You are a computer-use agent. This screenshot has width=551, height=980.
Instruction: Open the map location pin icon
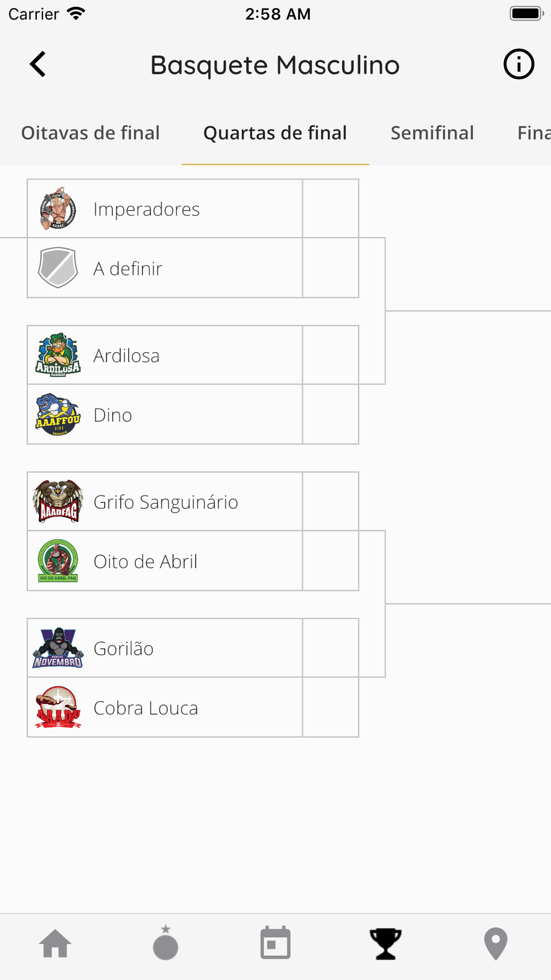coord(495,943)
